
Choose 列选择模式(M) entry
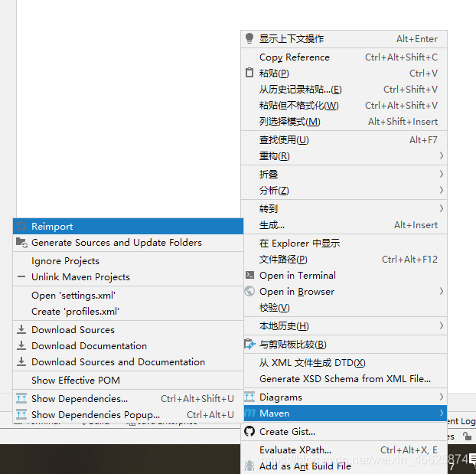tap(344, 122)
